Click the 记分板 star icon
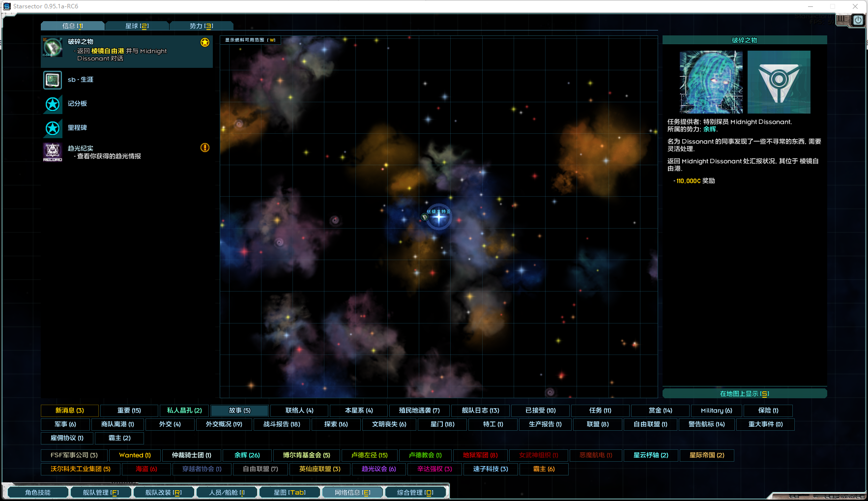Screen dimensions: 868x501 pyautogui.click(x=53, y=104)
